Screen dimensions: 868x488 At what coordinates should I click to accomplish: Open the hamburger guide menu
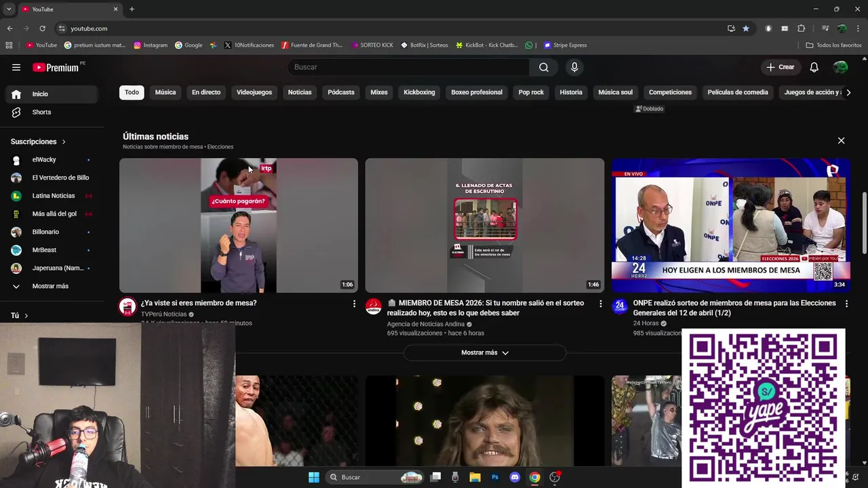click(x=16, y=67)
